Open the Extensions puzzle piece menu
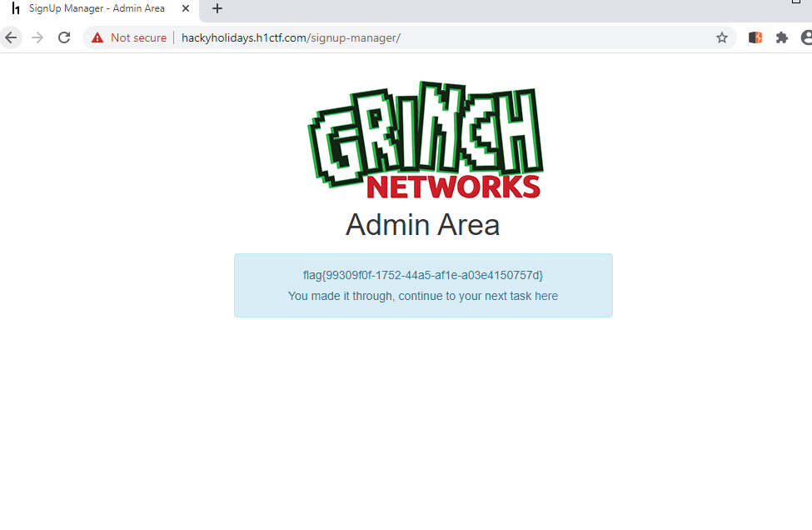812x530 pixels. tap(781, 37)
